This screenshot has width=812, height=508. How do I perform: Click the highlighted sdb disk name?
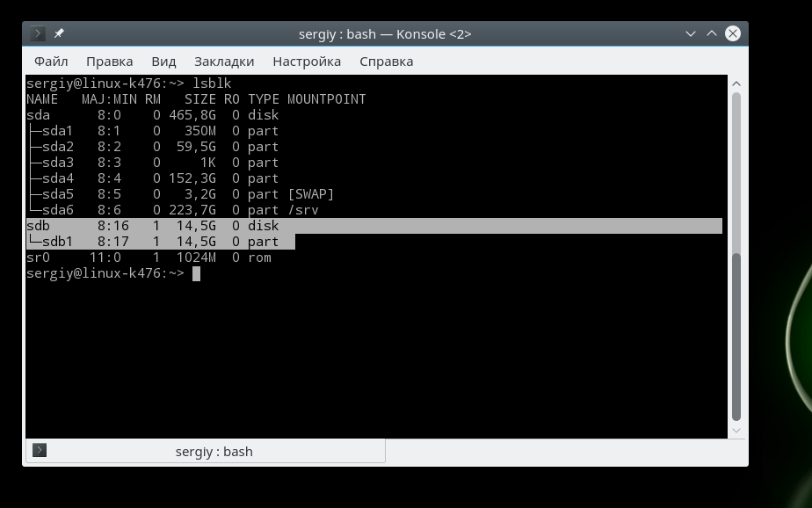pyautogui.click(x=39, y=226)
